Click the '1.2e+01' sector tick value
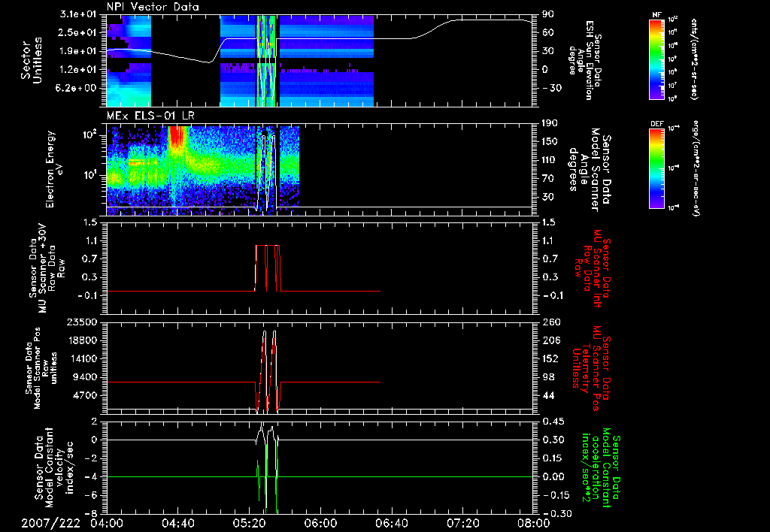The width and height of the screenshot is (770, 532). 78,69
